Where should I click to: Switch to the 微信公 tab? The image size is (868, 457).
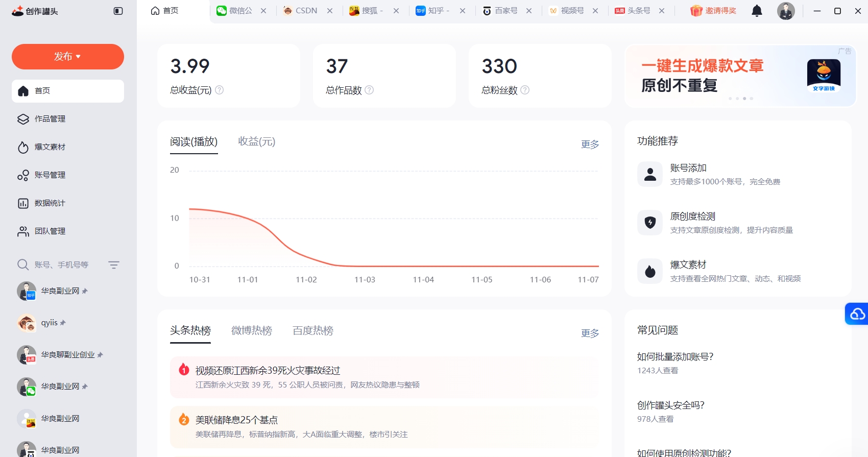pyautogui.click(x=234, y=11)
